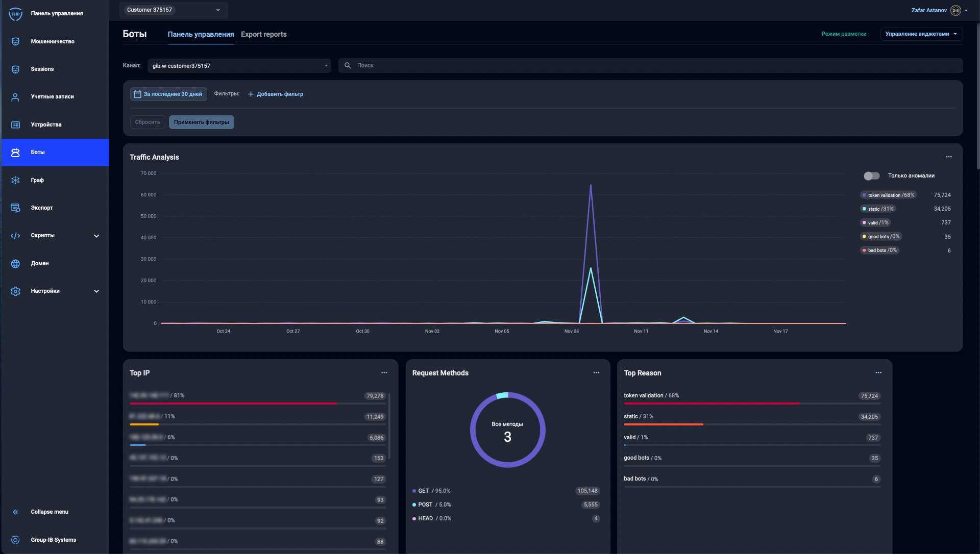Click the Sessions sidebar icon

tap(15, 69)
